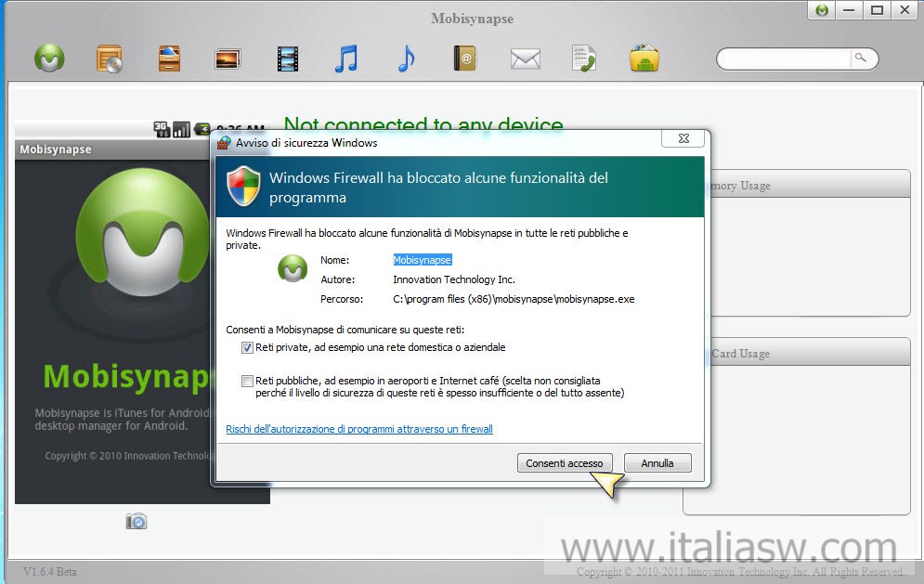Click the search magnifier icon
The image size is (924, 584).
tap(861, 58)
